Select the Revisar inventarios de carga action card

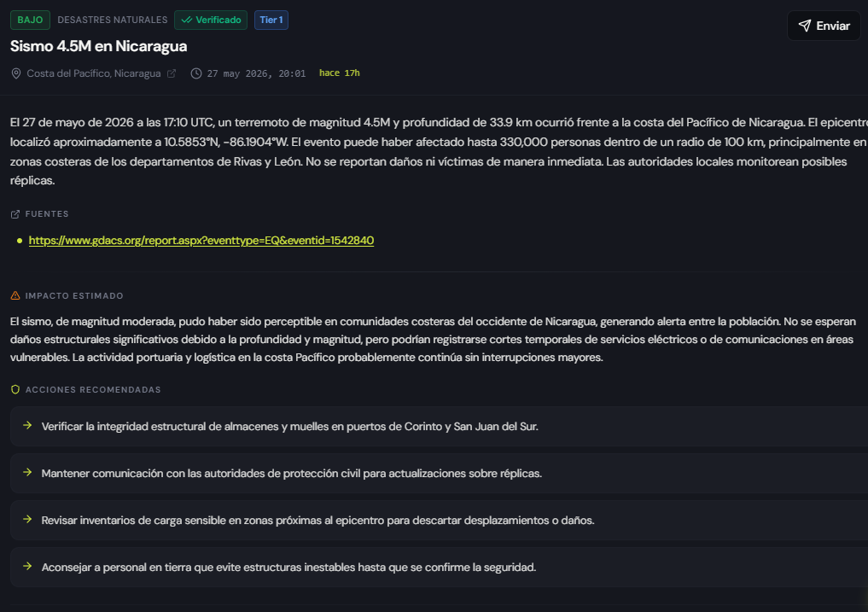[x=439, y=521]
